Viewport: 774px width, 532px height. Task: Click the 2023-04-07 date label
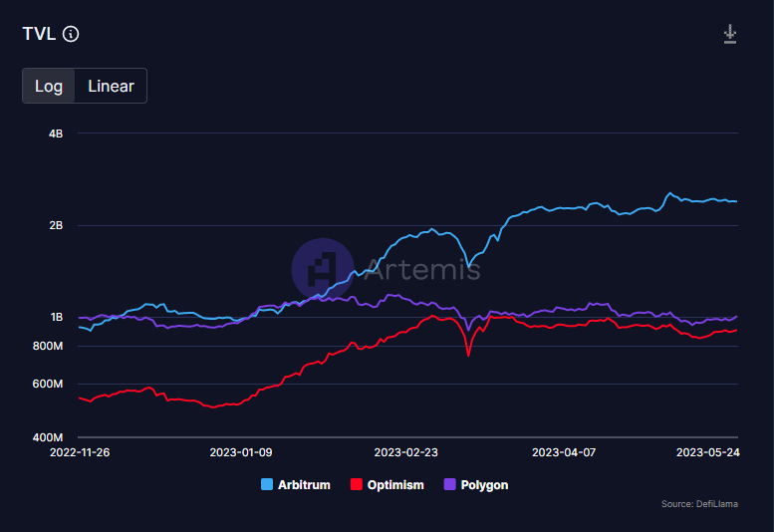564,452
